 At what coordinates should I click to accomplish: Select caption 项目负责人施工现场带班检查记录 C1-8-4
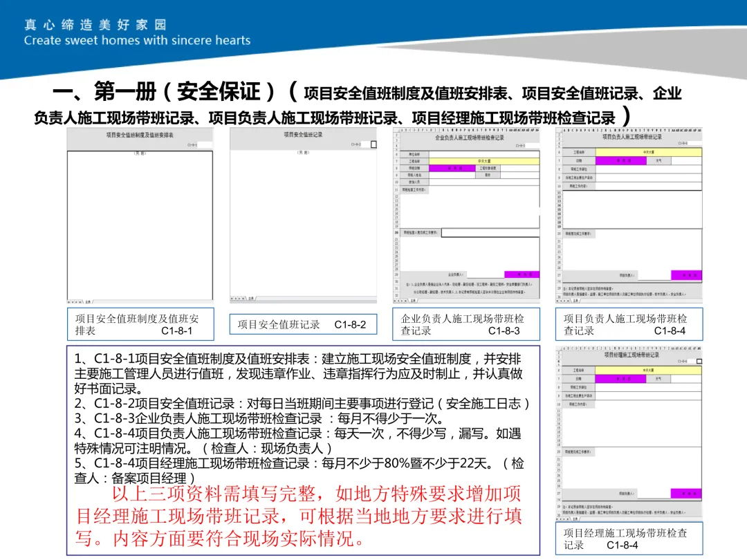click(x=629, y=324)
